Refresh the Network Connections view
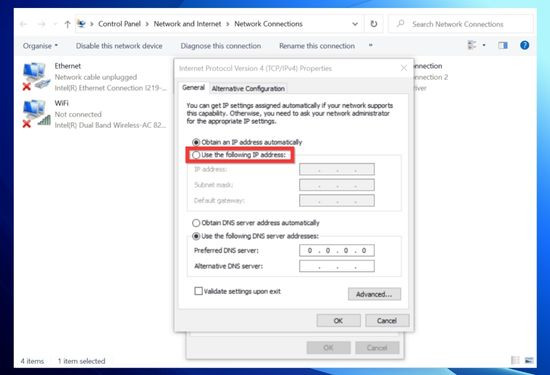The image size is (550, 375). click(374, 24)
